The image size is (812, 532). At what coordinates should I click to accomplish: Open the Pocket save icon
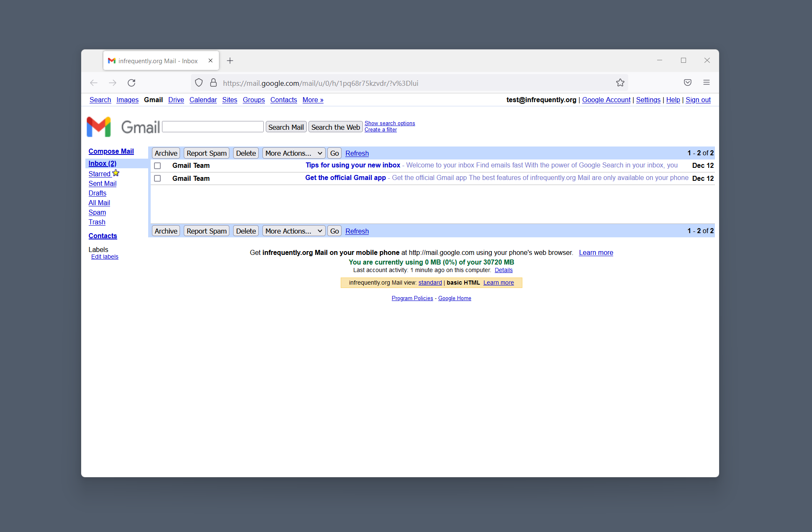[688, 82]
